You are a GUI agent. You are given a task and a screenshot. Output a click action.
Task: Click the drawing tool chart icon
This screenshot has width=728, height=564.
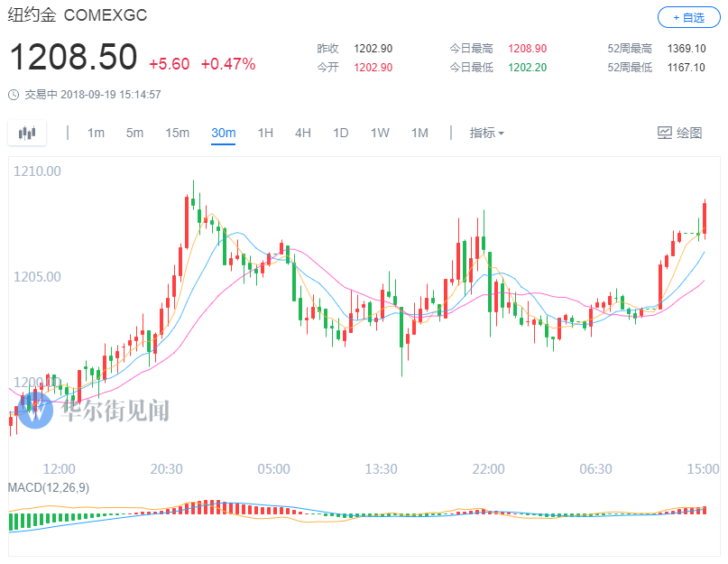click(664, 133)
